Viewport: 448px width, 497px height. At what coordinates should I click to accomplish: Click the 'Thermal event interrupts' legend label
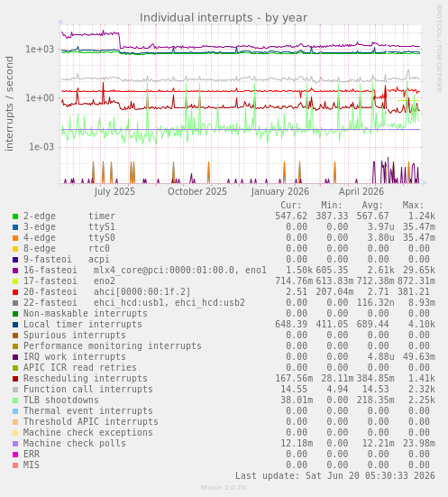[x=87, y=410]
